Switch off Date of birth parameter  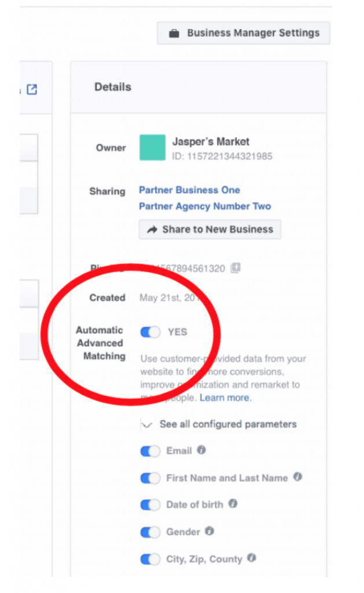150,505
